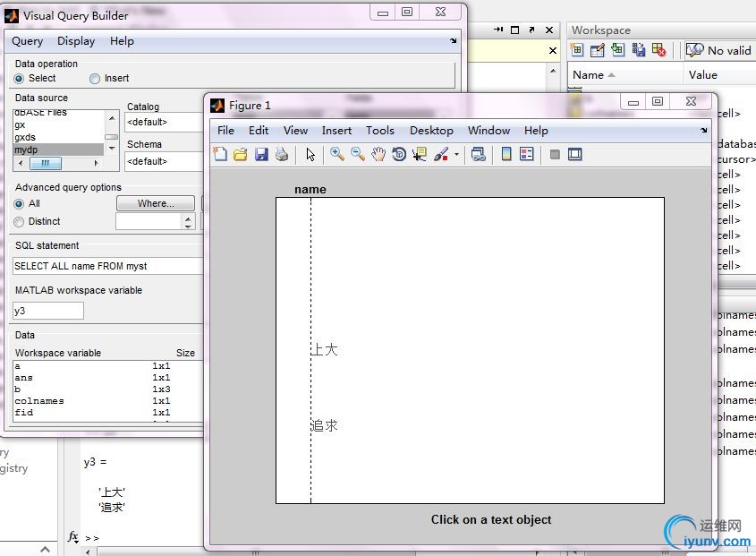756x556 pixels.
Task: Click the SQL statement text field
Action: pyautogui.click(x=108, y=266)
